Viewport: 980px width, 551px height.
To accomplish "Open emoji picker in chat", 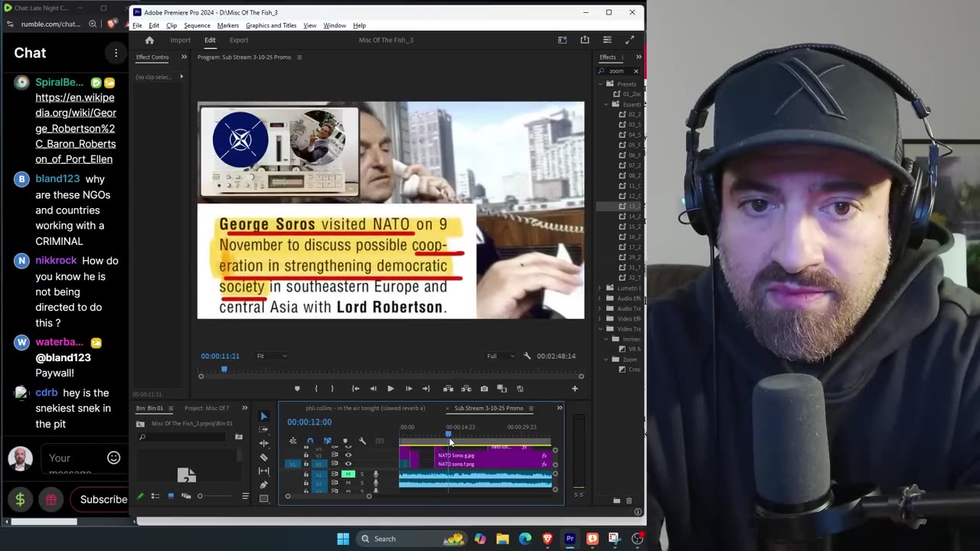I will 113,458.
